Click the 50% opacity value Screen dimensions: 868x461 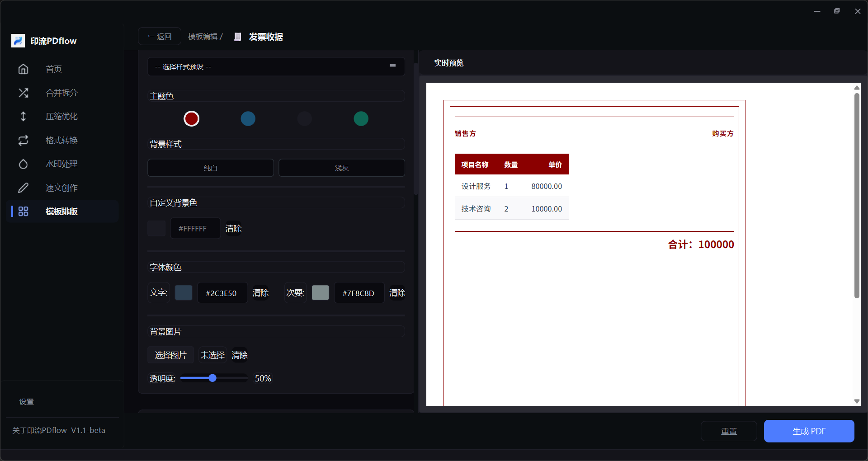point(263,378)
